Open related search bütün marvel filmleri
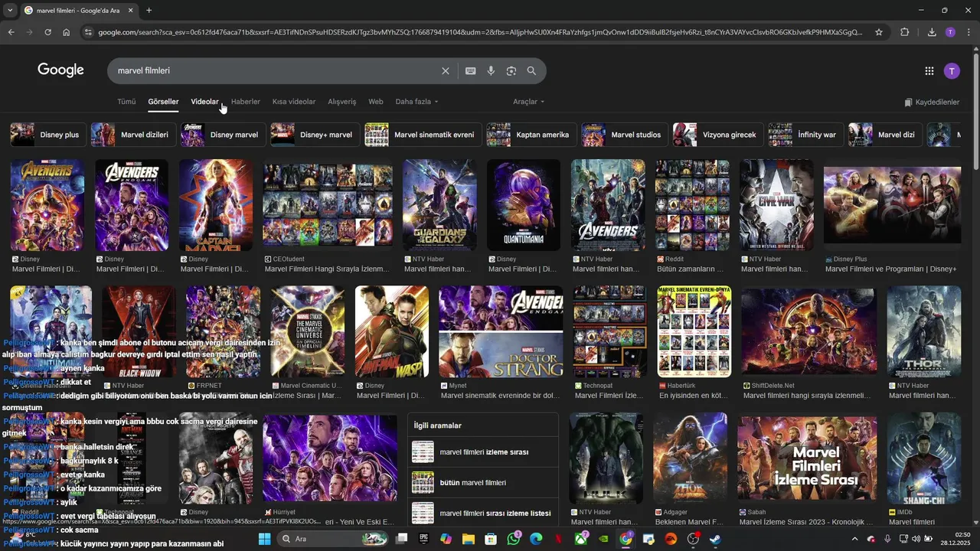This screenshot has width=980, height=551. [483, 483]
